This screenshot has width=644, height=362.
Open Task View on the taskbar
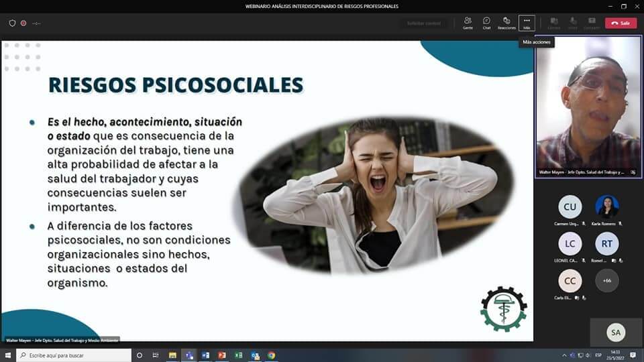point(155,355)
